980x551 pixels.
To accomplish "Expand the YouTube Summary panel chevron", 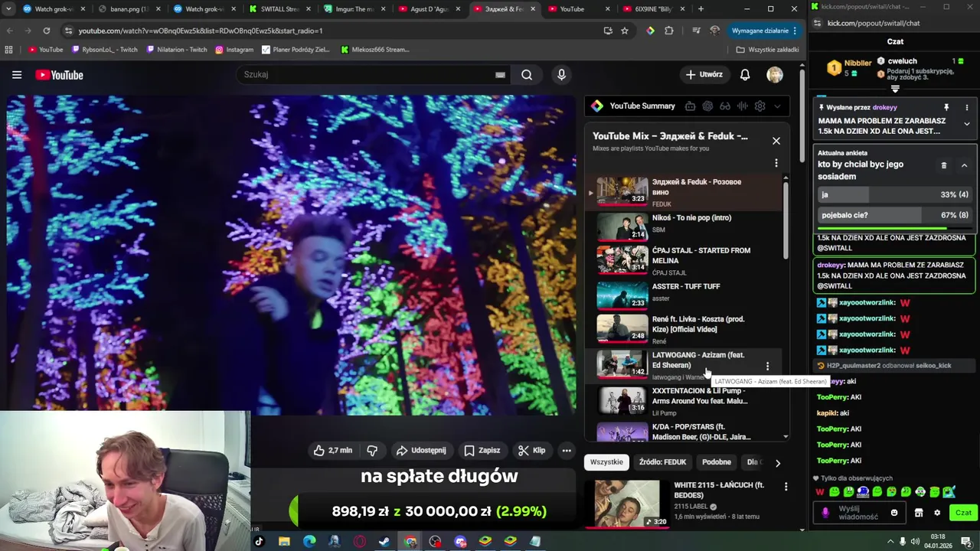I will [x=777, y=106].
